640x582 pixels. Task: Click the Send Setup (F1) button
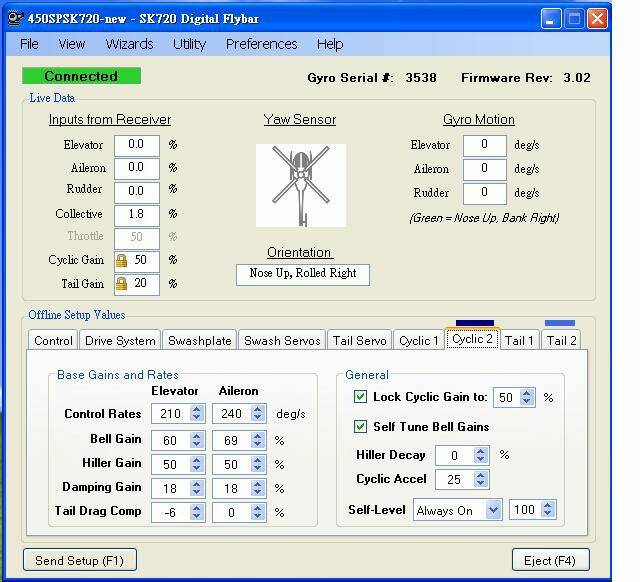point(80,560)
